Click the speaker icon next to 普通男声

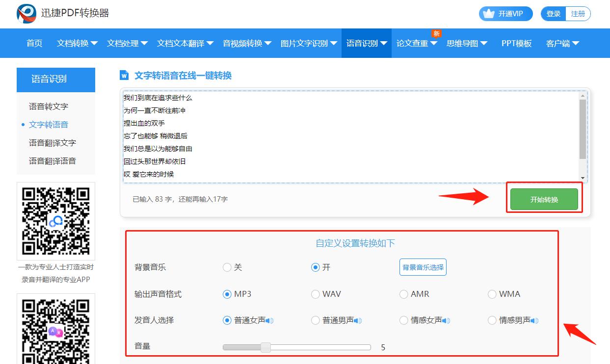(358, 320)
